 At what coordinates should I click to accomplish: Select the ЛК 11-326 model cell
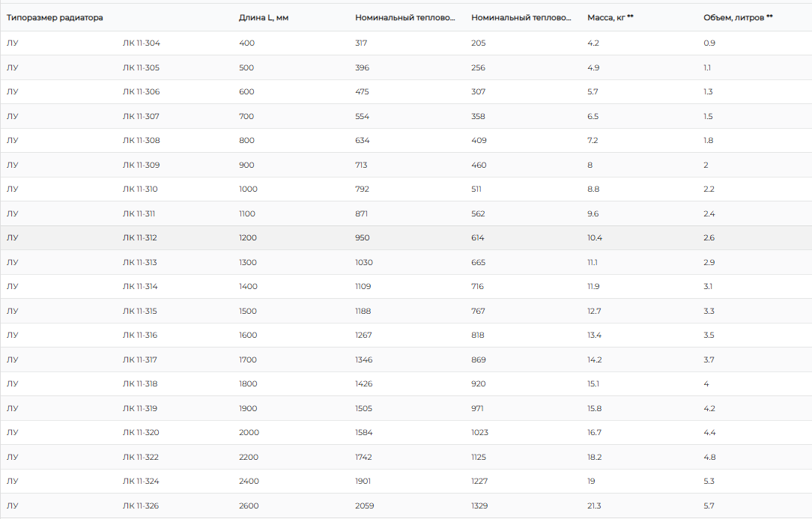[141, 506]
